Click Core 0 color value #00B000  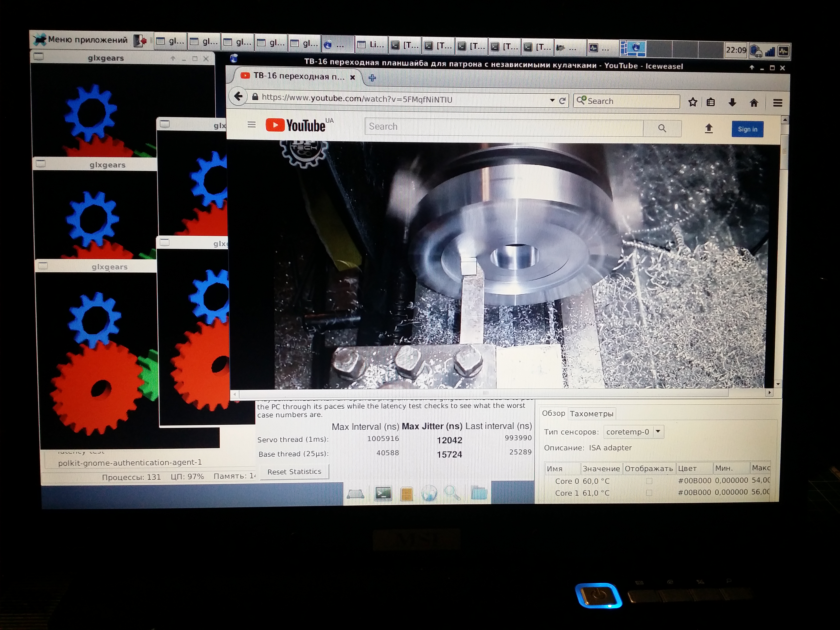coord(694,481)
